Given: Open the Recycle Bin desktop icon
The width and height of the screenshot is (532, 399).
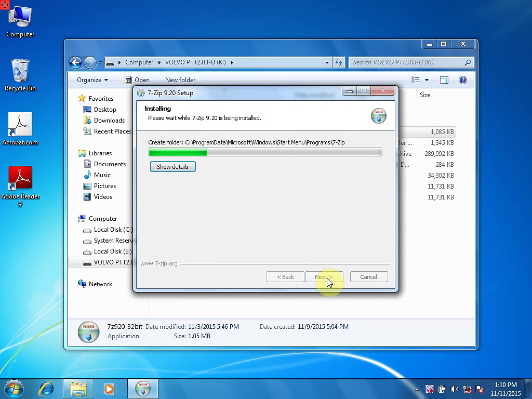Looking at the screenshot, I should point(20,75).
